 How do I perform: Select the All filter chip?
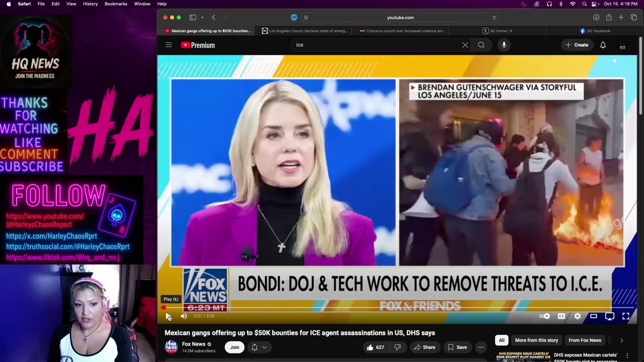(502, 340)
